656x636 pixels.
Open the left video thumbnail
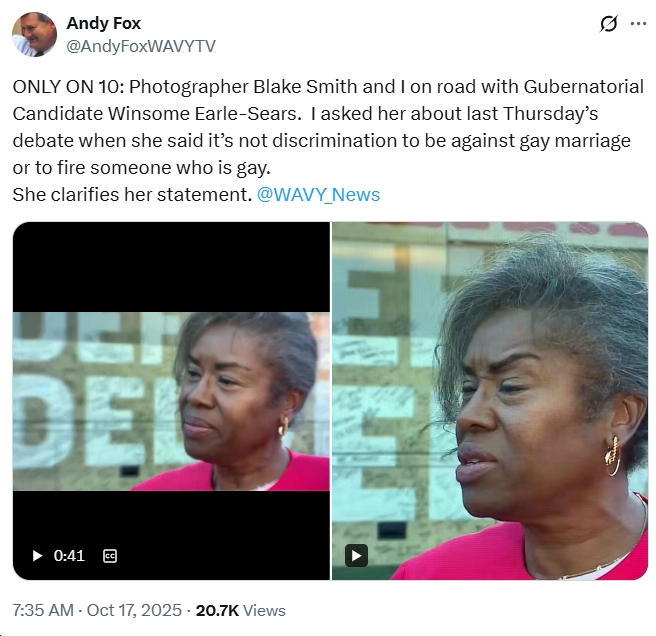click(171, 401)
